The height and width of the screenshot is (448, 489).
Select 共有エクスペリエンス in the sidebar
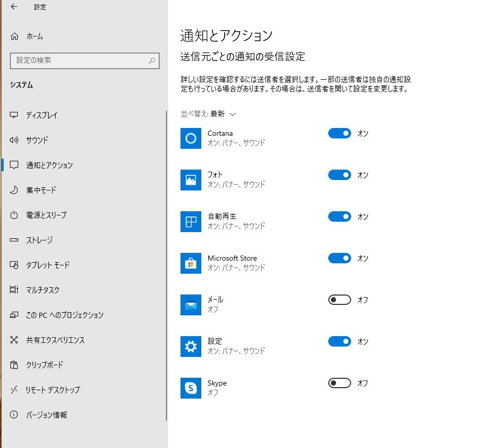tap(55, 340)
